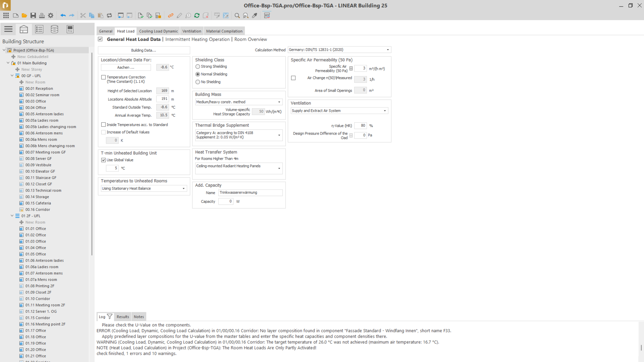Screen dimensions: 644x362
Task: Click the print icon in the toolbar
Action: [x=42, y=16]
